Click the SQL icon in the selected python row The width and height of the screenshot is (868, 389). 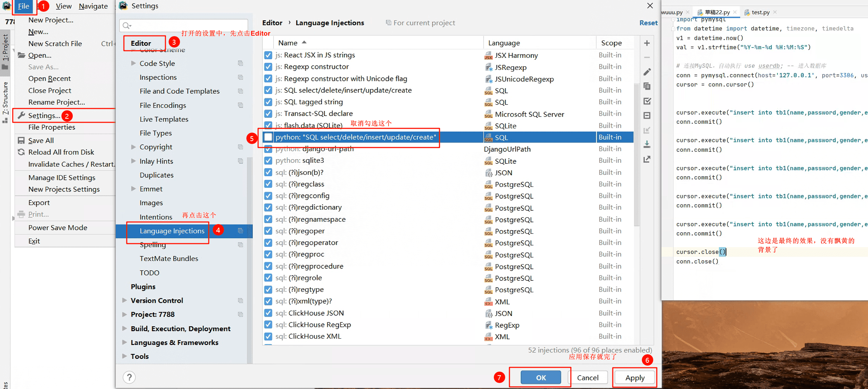coord(488,138)
